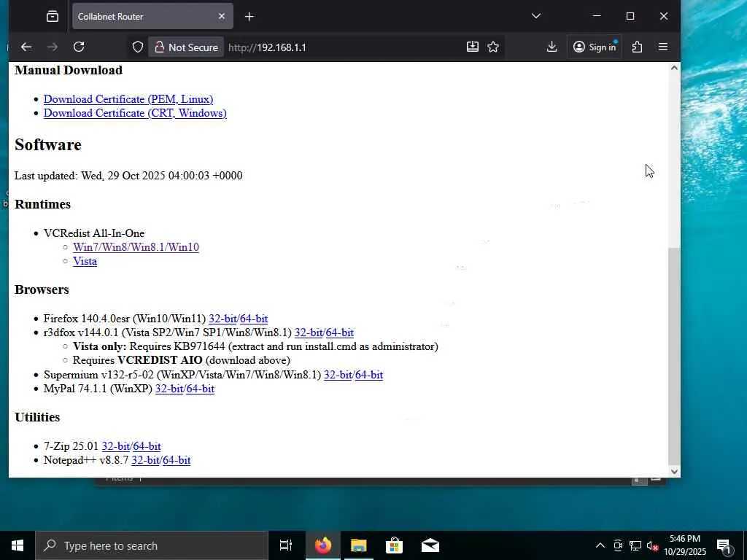Image resolution: width=747 pixels, height=560 pixels.
Task: Go back to the previous page
Action: pyautogui.click(x=26, y=47)
